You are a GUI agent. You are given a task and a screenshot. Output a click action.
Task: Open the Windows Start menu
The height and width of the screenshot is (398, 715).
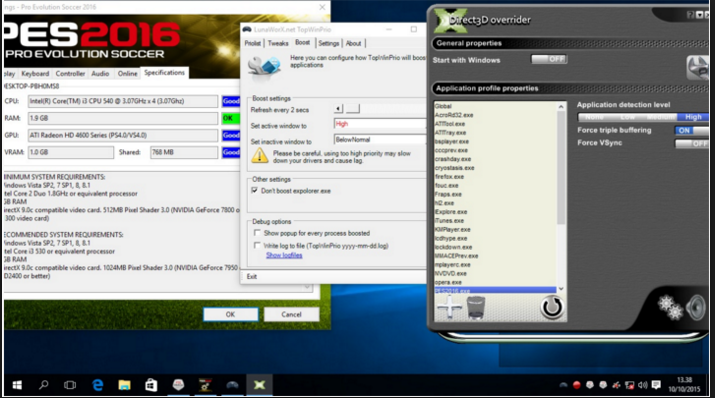tap(17, 385)
